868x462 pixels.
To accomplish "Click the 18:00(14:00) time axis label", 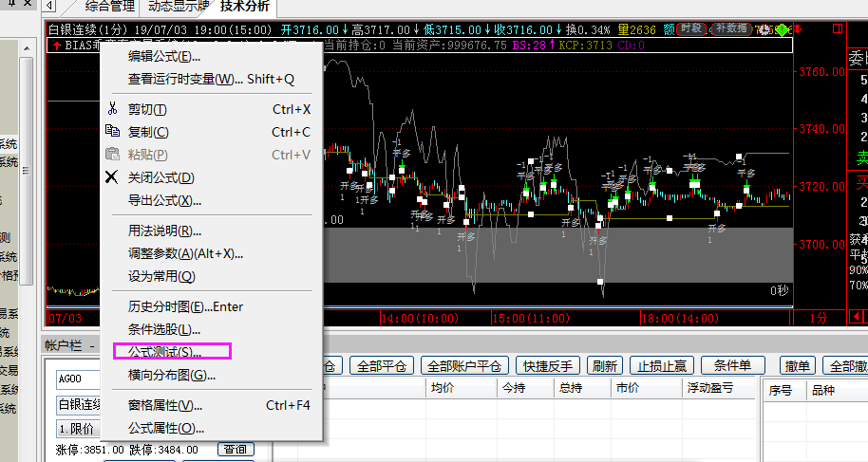I will [680, 318].
